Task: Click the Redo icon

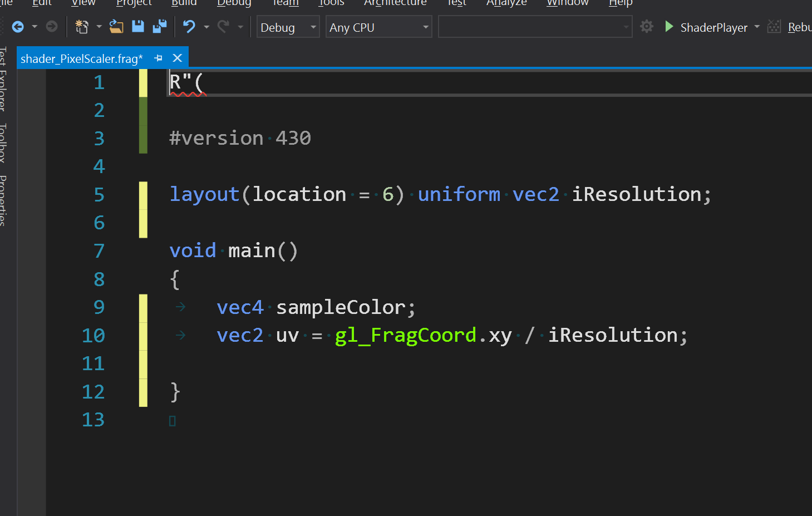Action: (x=223, y=26)
